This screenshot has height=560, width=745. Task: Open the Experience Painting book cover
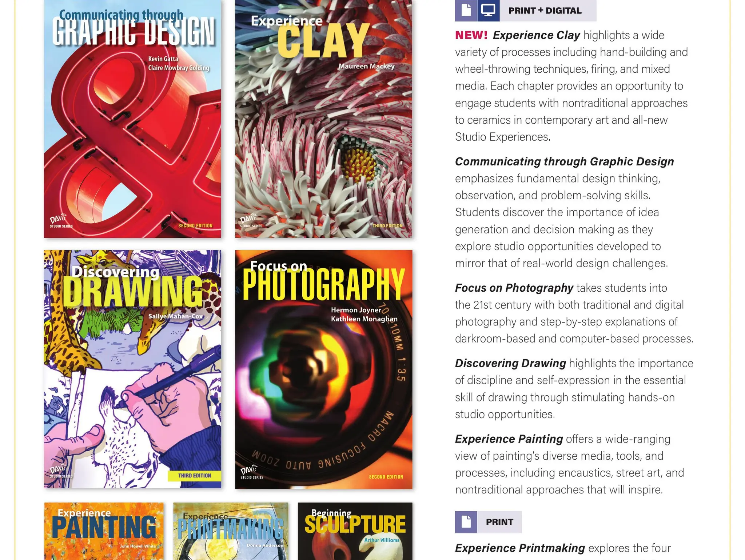coord(104,531)
